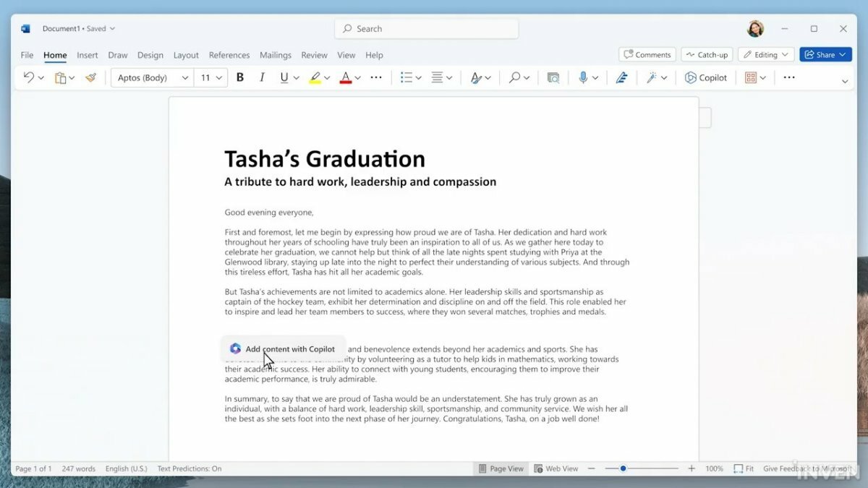Click Add content with Copilot
Image resolution: width=868 pixels, height=488 pixels.
[283, 348]
